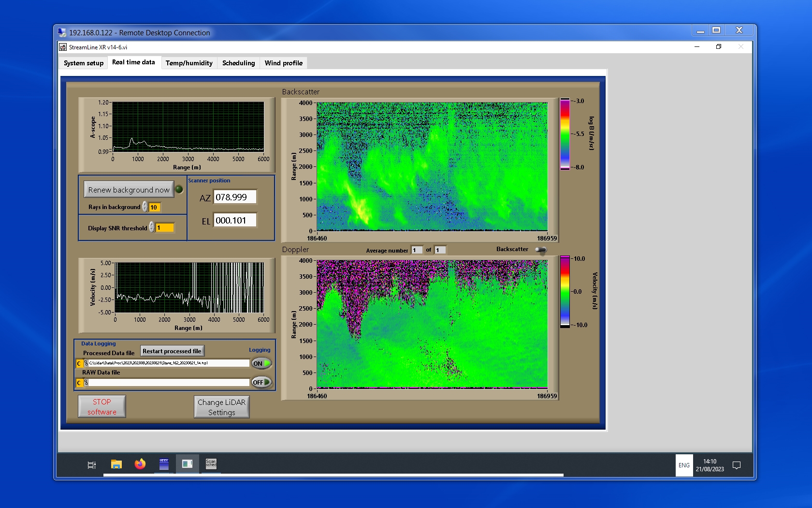Screen dimensions: 812x508
Task: Browse for the Processed Data file path
Action: [x=86, y=363]
